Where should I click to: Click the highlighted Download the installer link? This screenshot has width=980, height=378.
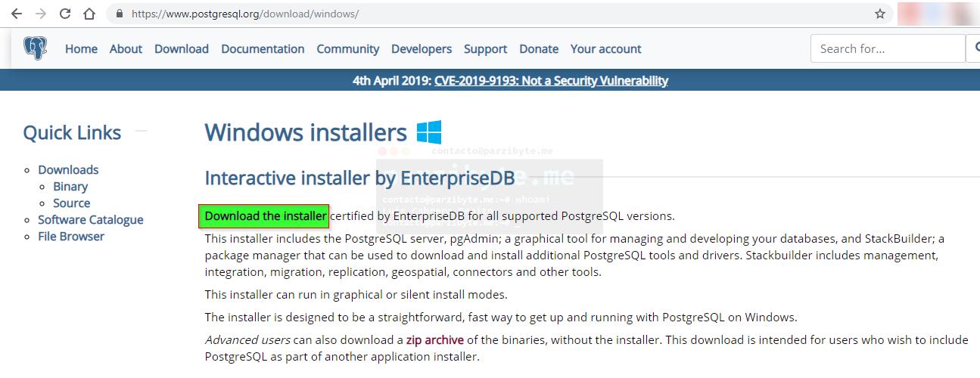(x=265, y=216)
